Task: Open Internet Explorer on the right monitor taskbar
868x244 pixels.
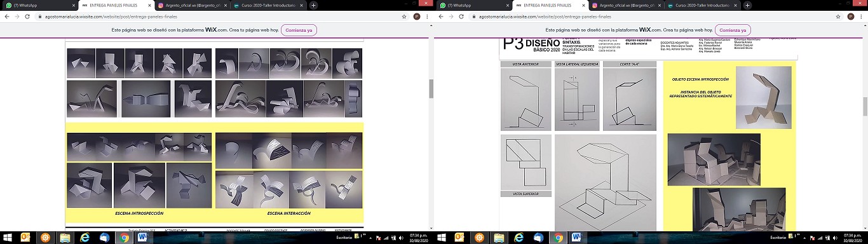Action: [x=519, y=238]
